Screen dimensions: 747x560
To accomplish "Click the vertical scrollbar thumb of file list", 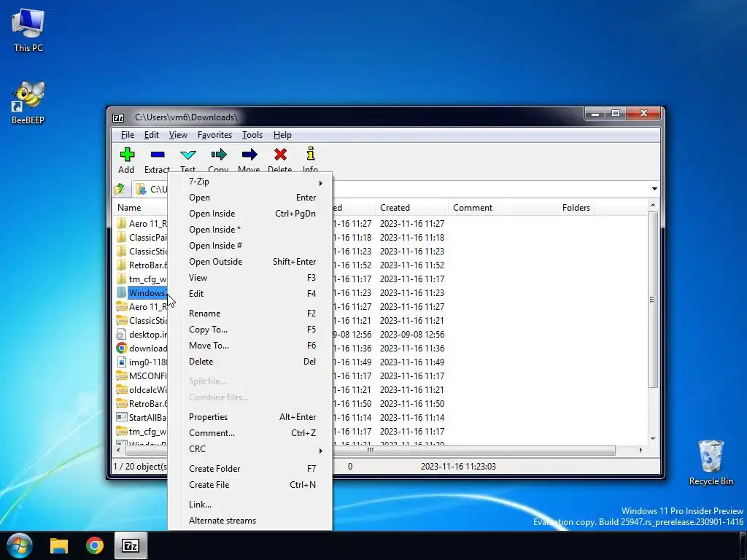I will [653, 300].
